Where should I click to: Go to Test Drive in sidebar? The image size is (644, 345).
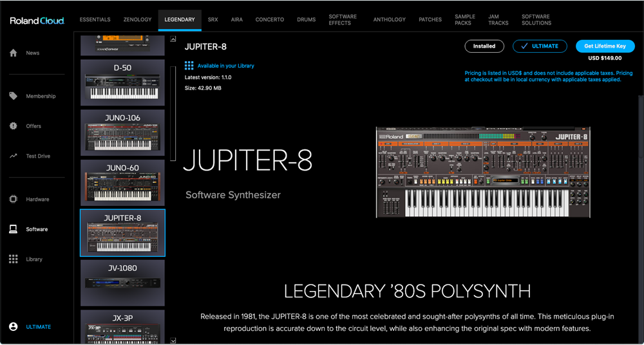(x=38, y=156)
